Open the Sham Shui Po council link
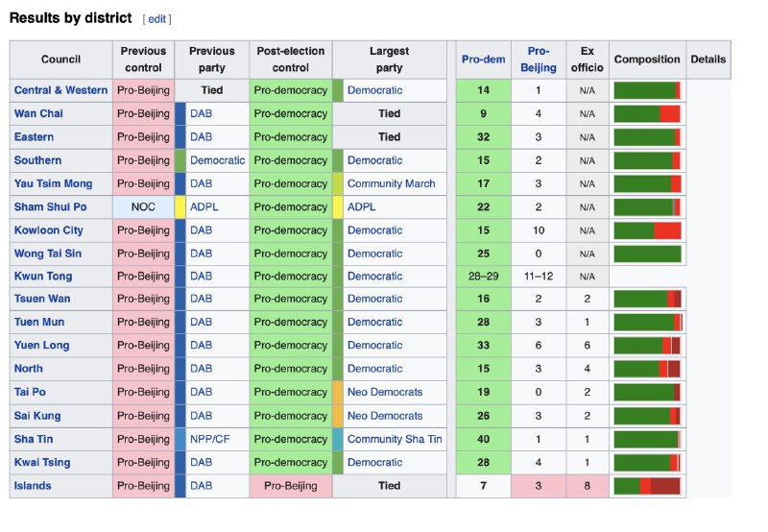Viewport: 768px width, 532px height. pos(50,206)
